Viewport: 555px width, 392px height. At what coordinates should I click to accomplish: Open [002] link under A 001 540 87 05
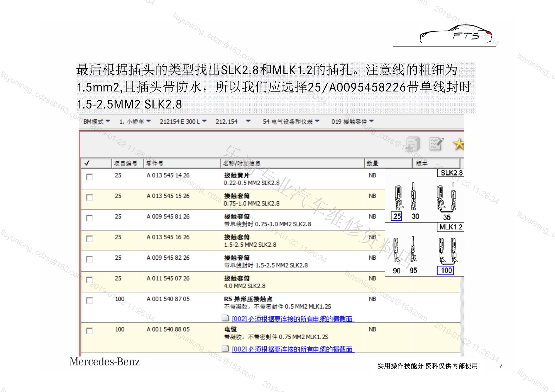tap(293, 319)
